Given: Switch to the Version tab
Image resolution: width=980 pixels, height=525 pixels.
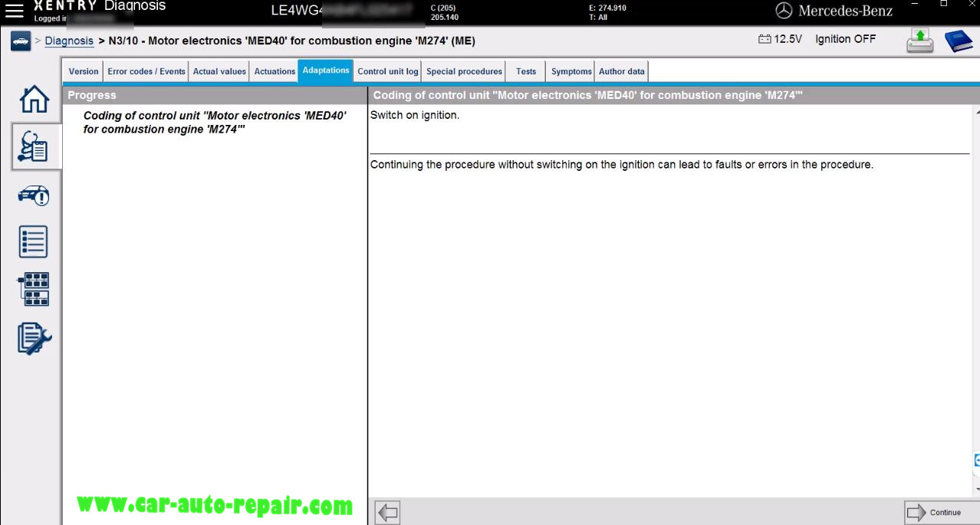Looking at the screenshot, I should [x=84, y=71].
